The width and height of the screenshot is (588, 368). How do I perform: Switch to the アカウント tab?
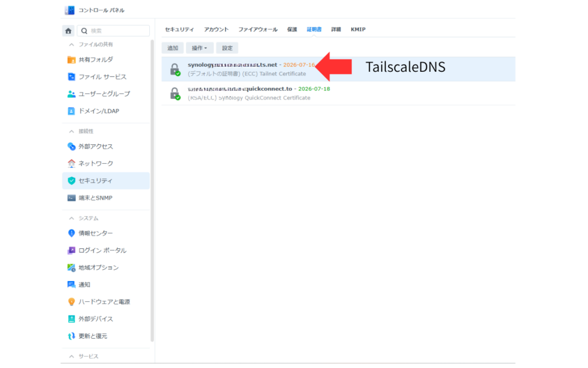tap(216, 29)
